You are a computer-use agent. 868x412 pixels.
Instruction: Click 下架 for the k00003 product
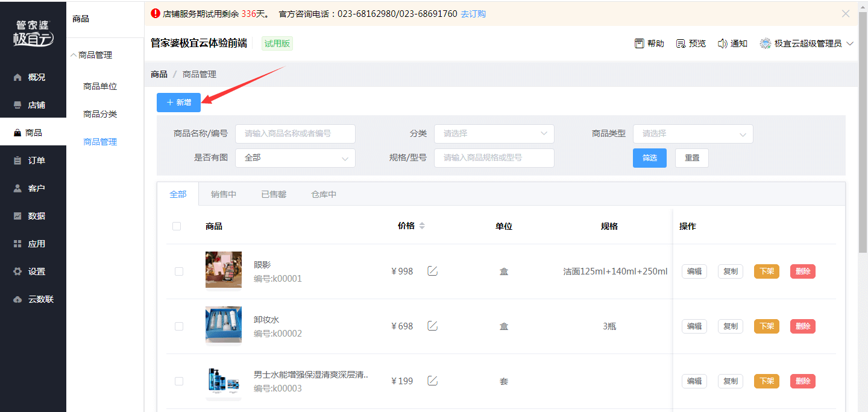pos(767,381)
